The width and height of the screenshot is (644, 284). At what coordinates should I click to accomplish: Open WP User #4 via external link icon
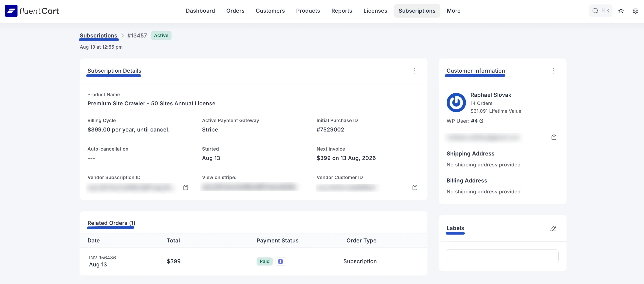pos(481,121)
